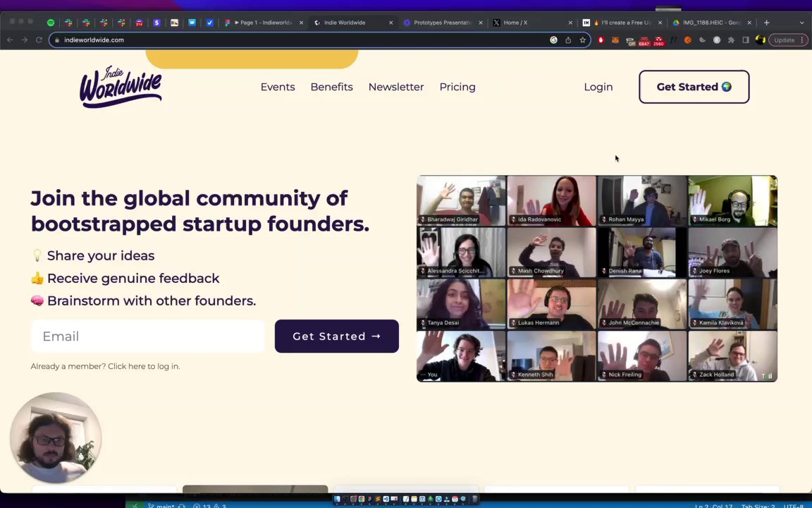
Task: Close the Indie Worldwide tab
Action: (391, 23)
